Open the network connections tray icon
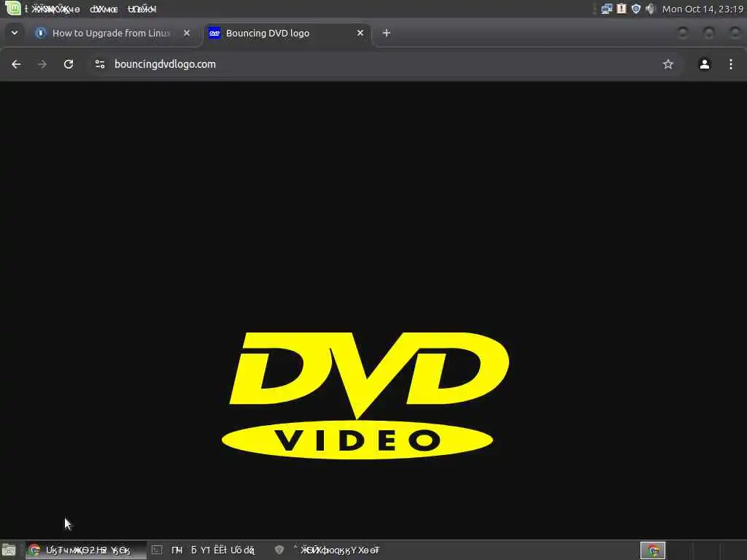 click(x=606, y=9)
